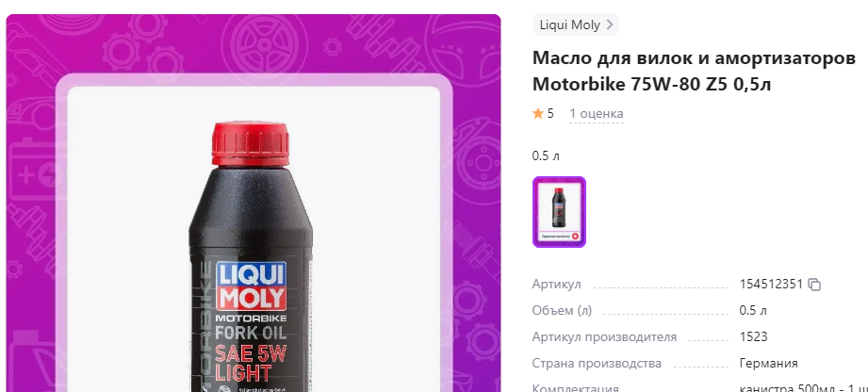Image resolution: width=868 pixels, height=392 pixels.
Task: Open the large fork oil bottle image
Action: point(254,238)
